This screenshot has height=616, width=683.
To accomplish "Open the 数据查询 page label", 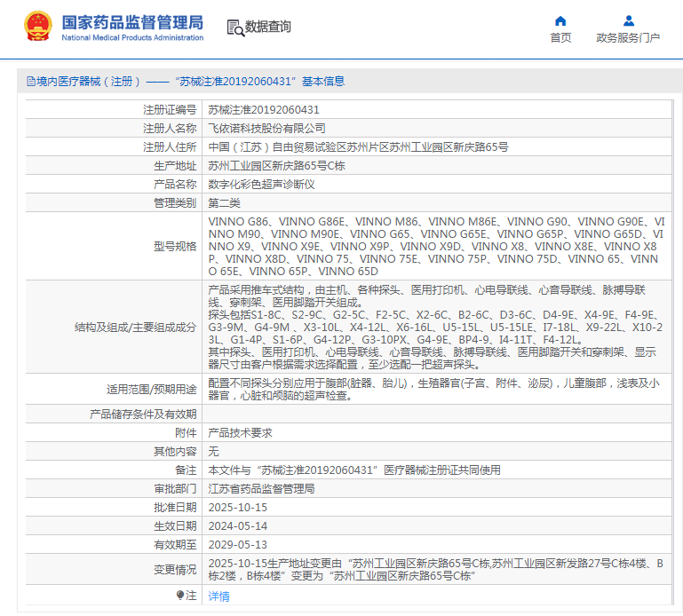I will tap(267, 28).
